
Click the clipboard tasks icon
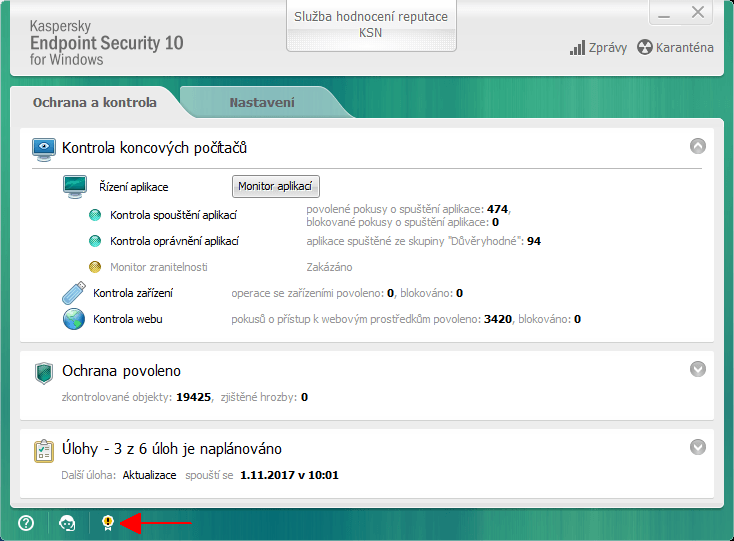[44, 451]
